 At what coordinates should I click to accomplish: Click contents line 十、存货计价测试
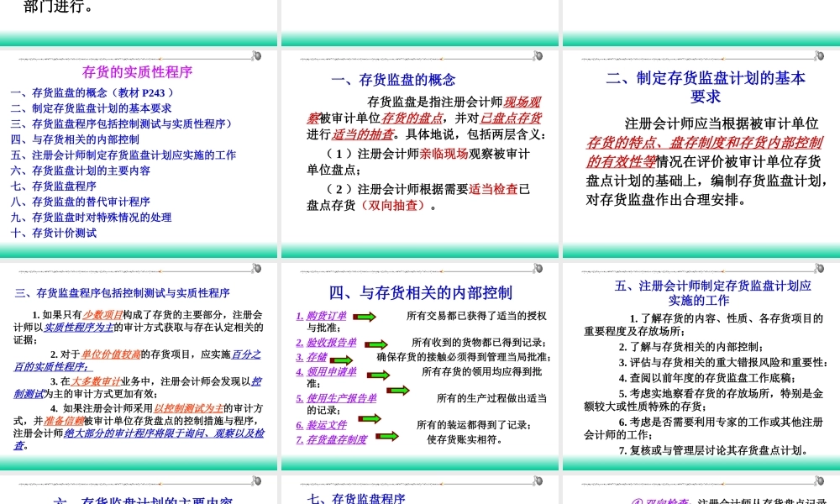point(54,233)
